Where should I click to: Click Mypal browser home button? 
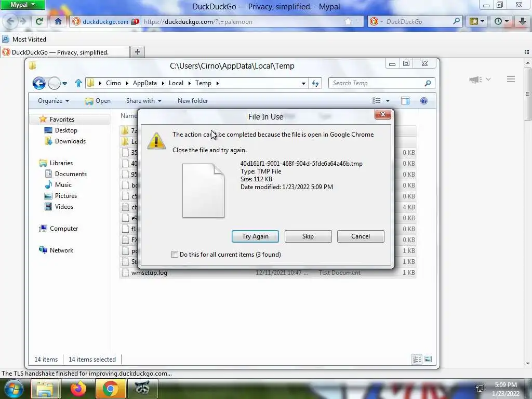58,22
